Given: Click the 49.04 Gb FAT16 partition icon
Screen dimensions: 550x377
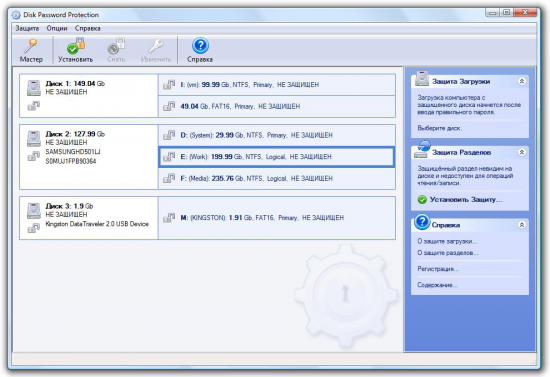Looking at the screenshot, I should [x=169, y=106].
